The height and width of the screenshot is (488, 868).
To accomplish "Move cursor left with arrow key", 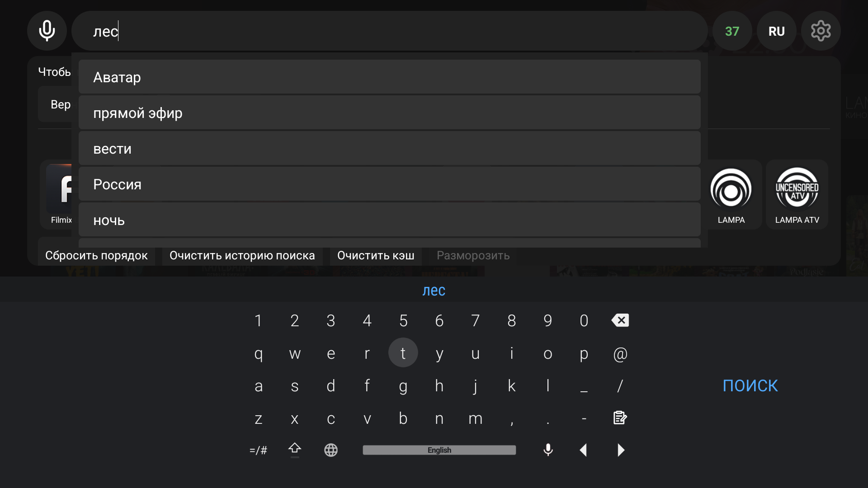I will click(x=584, y=450).
